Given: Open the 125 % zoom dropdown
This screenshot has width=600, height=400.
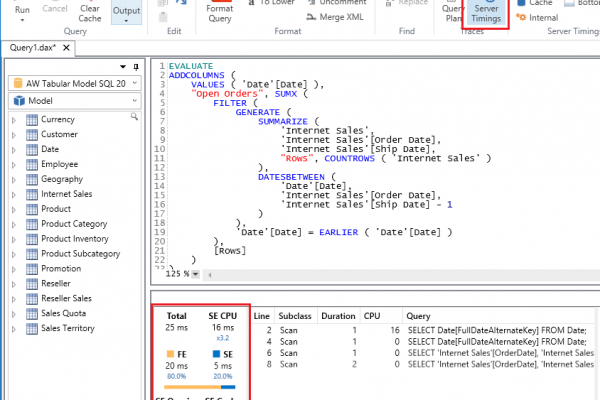Looking at the screenshot, I should pos(196,274).
